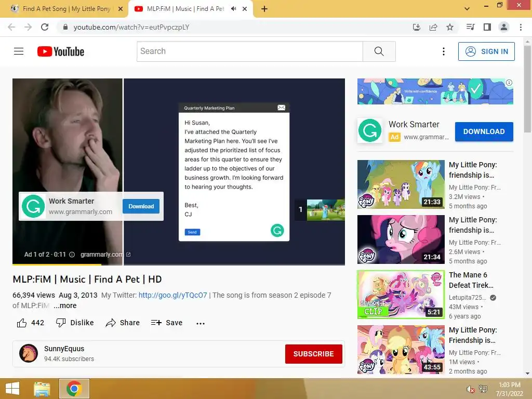Open SunnyEquus channel avatar
This screenshot has height=399, width=532.
[29, 353]
